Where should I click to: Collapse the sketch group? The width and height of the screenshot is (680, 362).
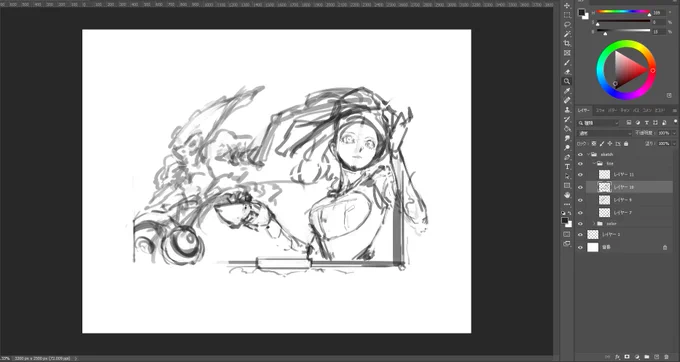pos(588,155)
